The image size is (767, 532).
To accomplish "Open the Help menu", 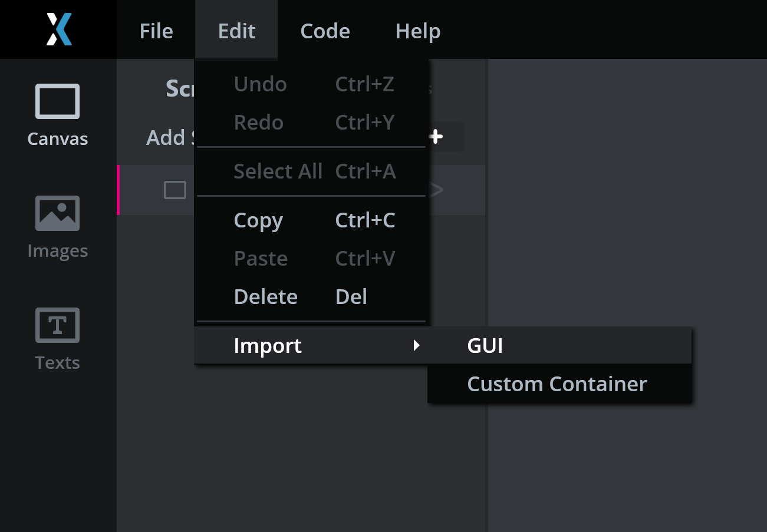I will point(417,31).
